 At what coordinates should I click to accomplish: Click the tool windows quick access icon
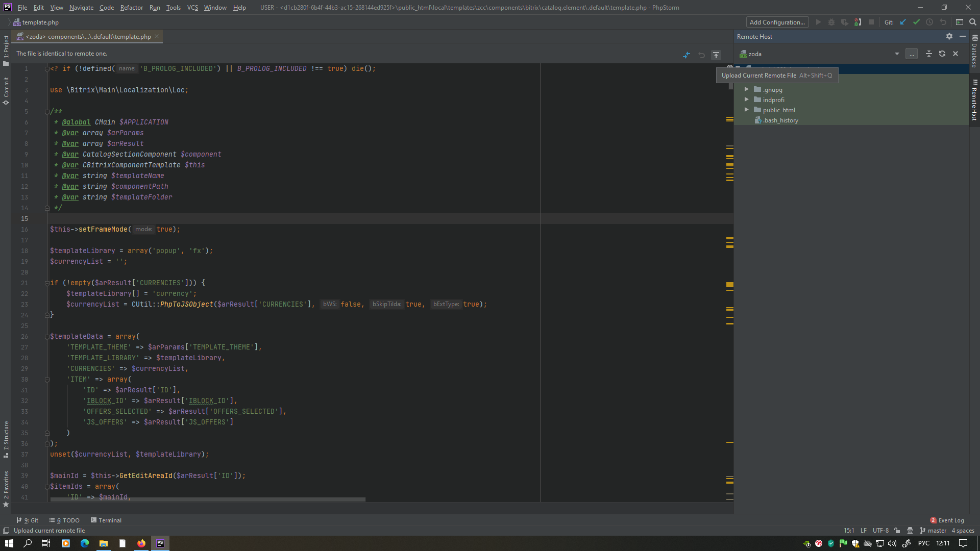(6, 531)
